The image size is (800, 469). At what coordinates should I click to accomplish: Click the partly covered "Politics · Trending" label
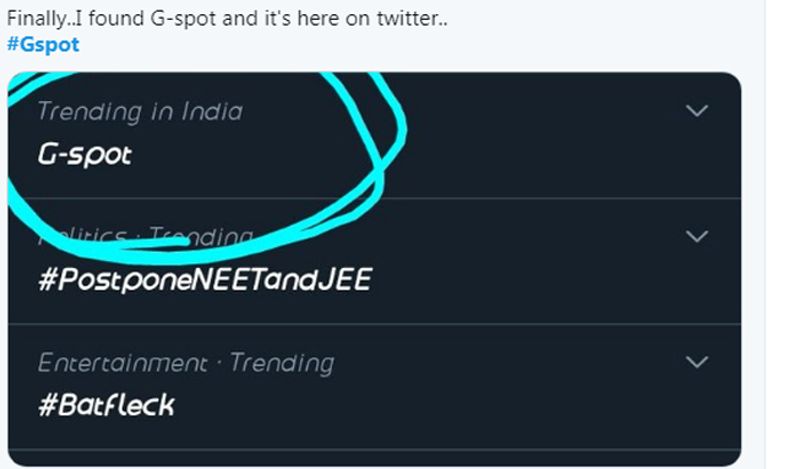[x=145, y=237]
